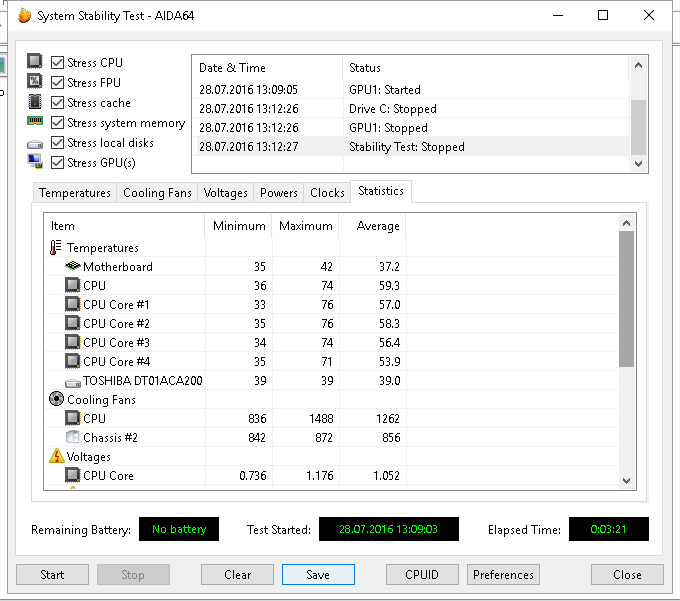Click the Close button at bottom right
Screen dimensions: 680x601
tap(627, 575)
